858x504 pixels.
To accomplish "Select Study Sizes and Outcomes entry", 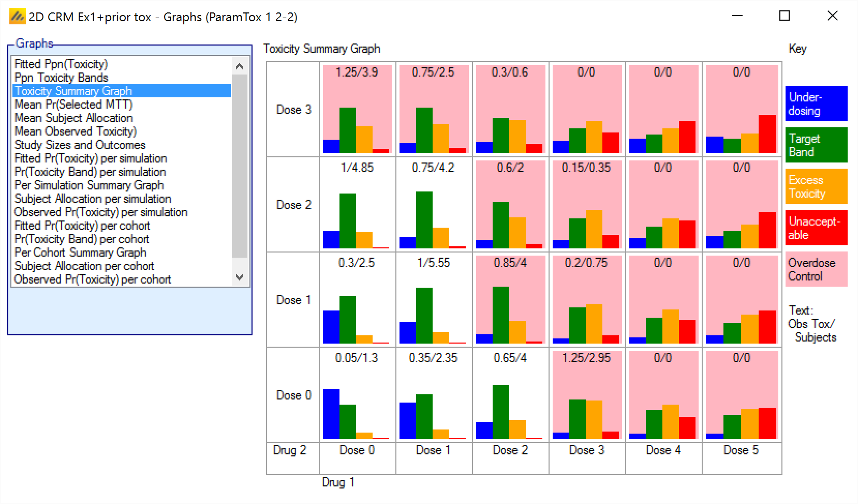I will [x=80, y=145].
